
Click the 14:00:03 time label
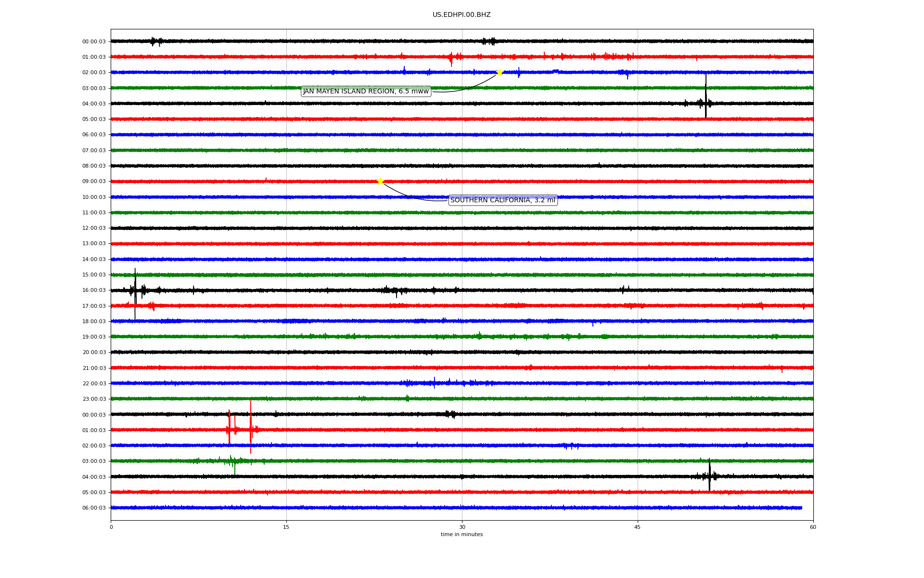point(94,259)
